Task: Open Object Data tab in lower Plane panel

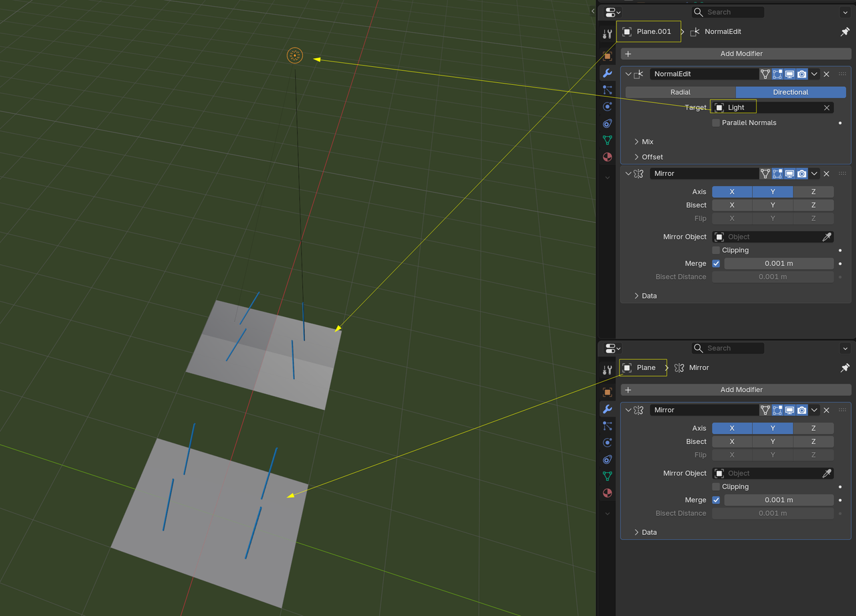Action: (x=607, y=476)
